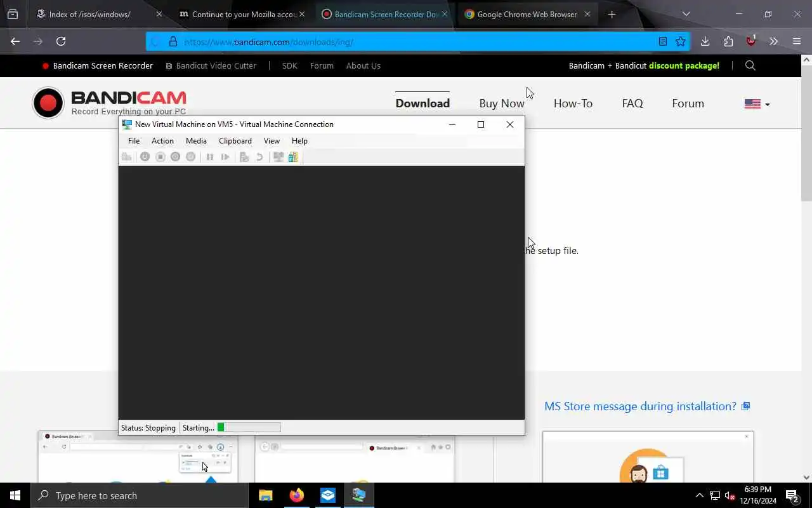Open the How-To nav item
The width and height of the screenshot is (812, 508).
[x=573, y=104]
